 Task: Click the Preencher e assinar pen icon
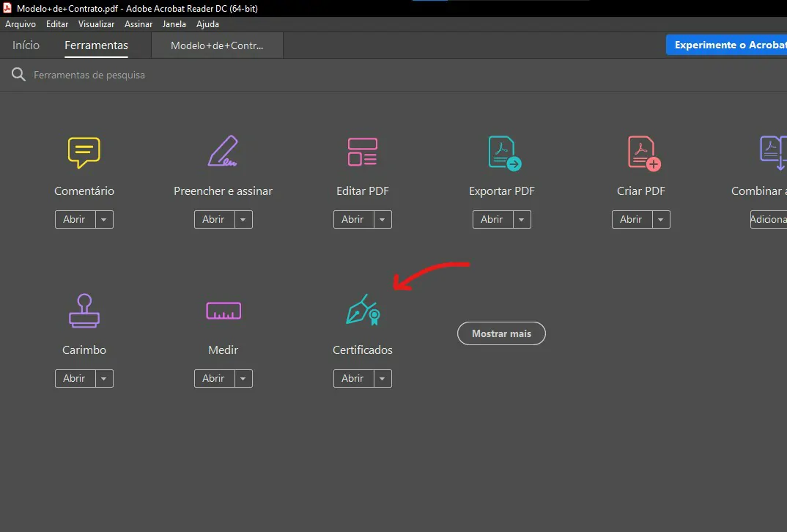223,150
